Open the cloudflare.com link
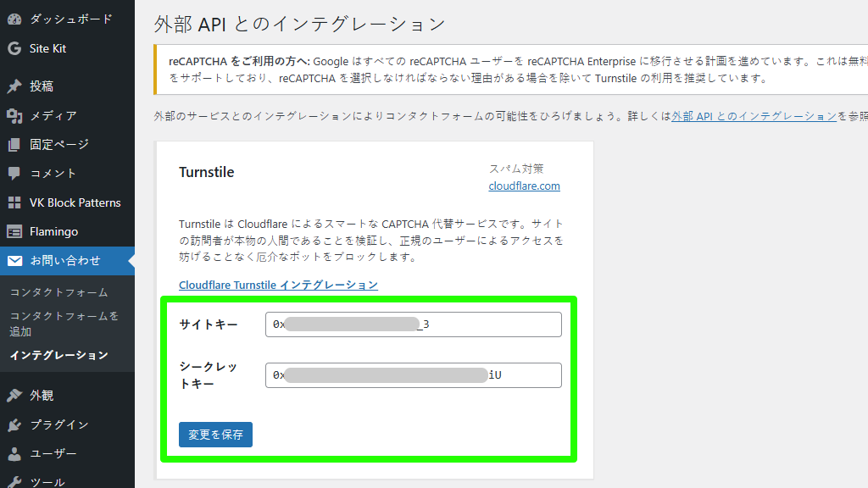Image resolution: width=868 pixels, height=488 pixels. pos(524,186)
